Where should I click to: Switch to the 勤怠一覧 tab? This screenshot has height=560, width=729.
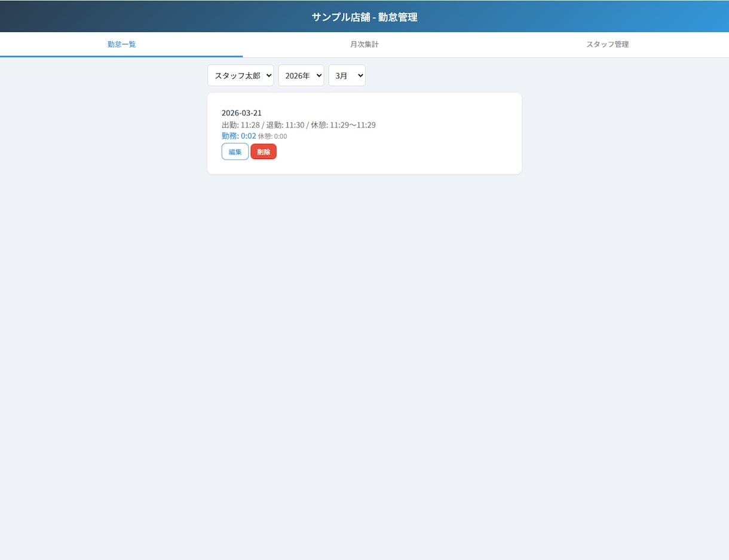pos(121,44)
